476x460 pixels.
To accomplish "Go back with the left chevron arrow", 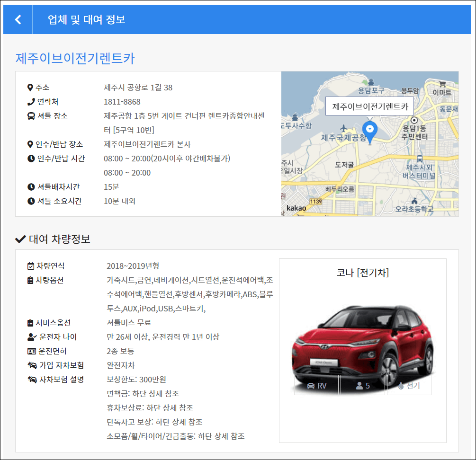I will [18, 19].
